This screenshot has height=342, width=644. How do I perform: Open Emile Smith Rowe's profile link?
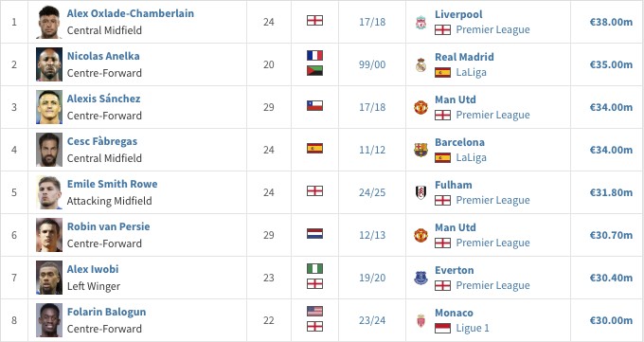112,184
